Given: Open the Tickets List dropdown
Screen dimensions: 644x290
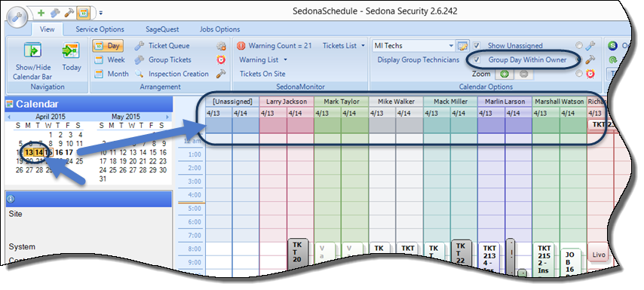Looking at the screenshot, I should (x=344, y=45).
